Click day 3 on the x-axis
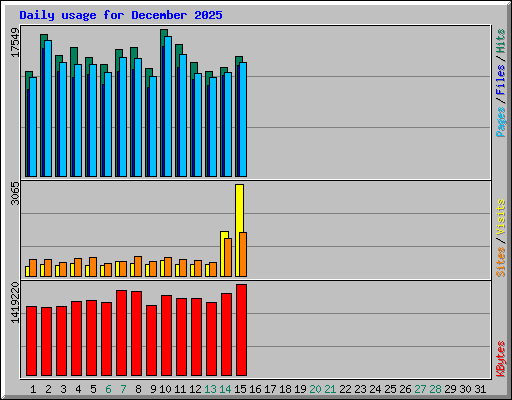This screenshot has width=512, height=400. point(63,389)
